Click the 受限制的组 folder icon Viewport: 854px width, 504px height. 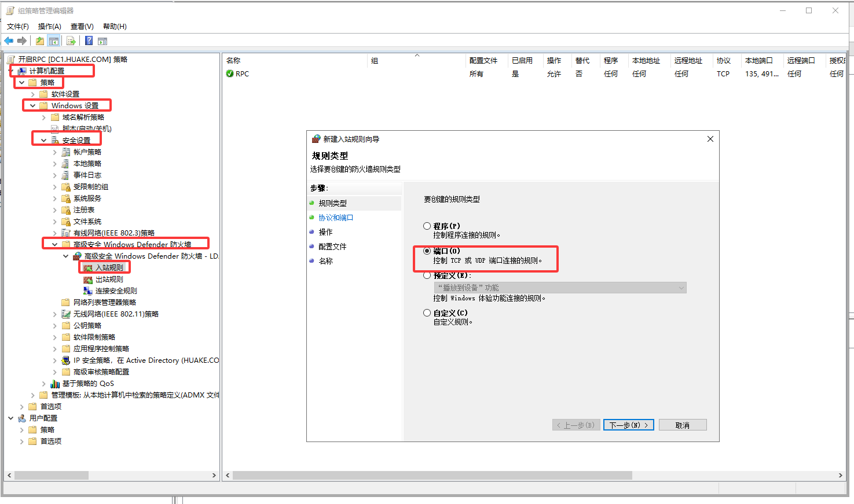coord(66,187)
